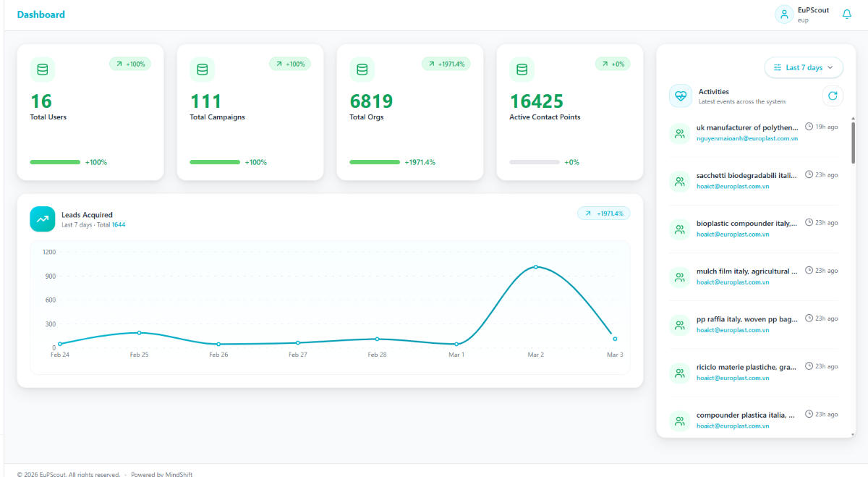Viewport: 868px width, 477px height.
Task: Click the Dashboard page title
Action: [x=41, y=14]
